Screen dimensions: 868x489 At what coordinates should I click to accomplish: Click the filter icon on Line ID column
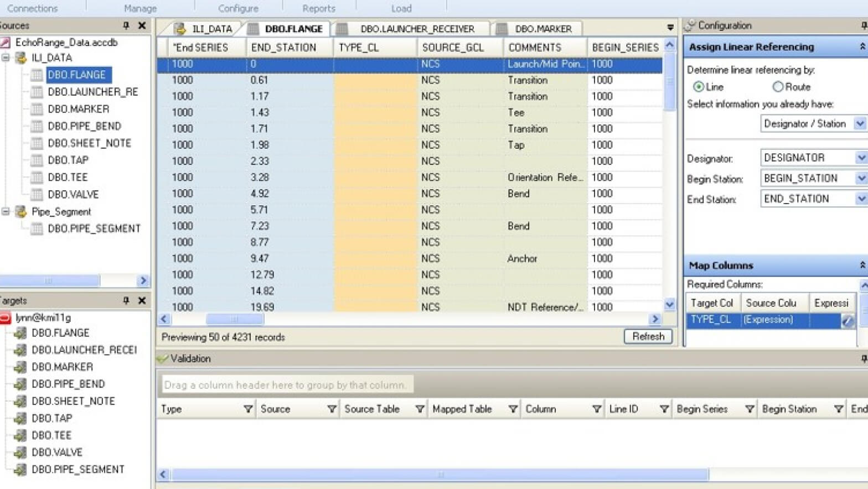pyautogui.click(x=664, y=409)
